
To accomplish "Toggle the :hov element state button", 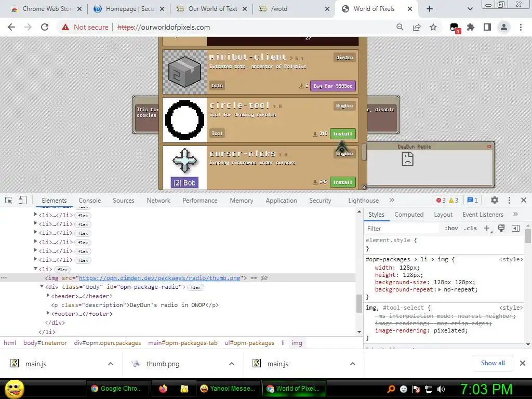I will (451, 229).
